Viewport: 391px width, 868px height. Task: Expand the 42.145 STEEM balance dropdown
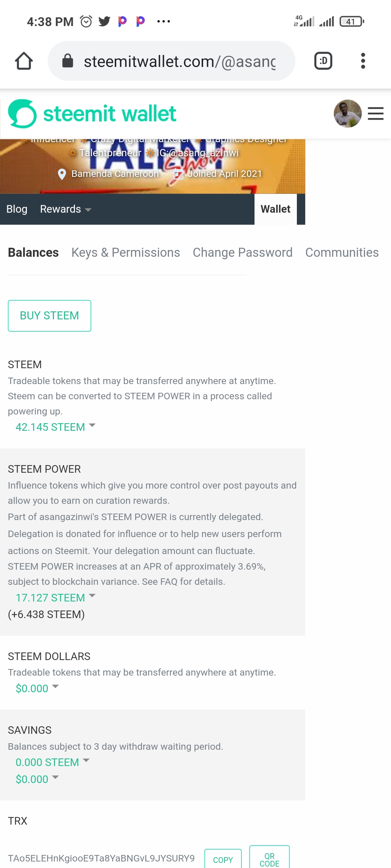(55, 427)
